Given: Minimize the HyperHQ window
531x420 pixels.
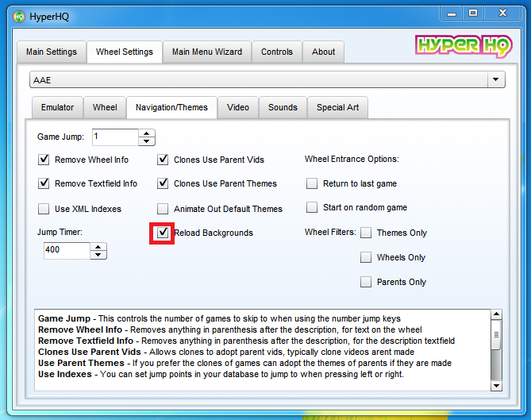Looking at the screenshot, I should [x=452, y=13].
